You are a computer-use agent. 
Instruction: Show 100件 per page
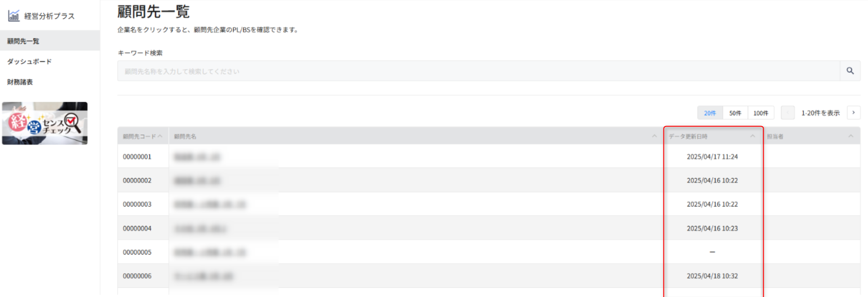(761, 113)
